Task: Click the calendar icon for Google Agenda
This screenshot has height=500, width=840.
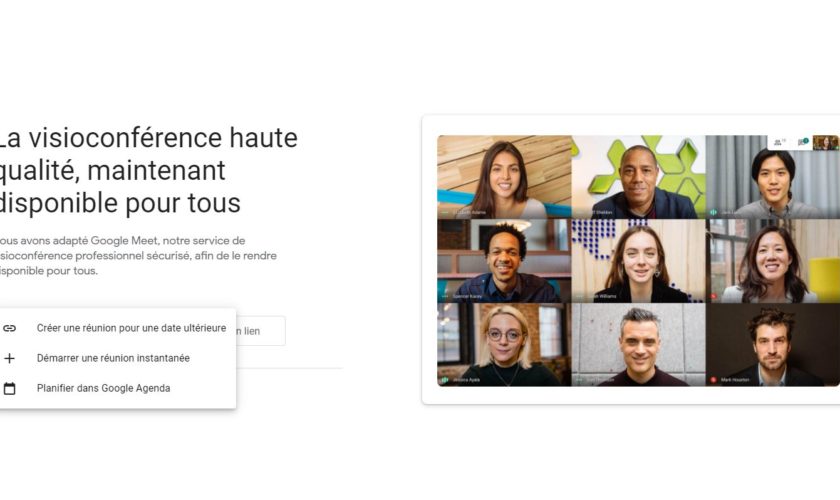Action: [x=10, y=388]
